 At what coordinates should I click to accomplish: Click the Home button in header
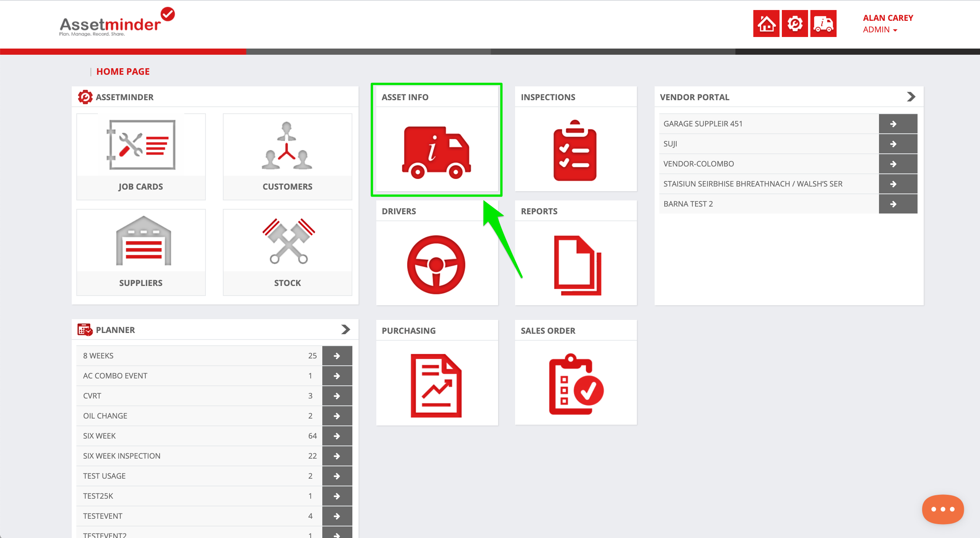click(766, 24)
